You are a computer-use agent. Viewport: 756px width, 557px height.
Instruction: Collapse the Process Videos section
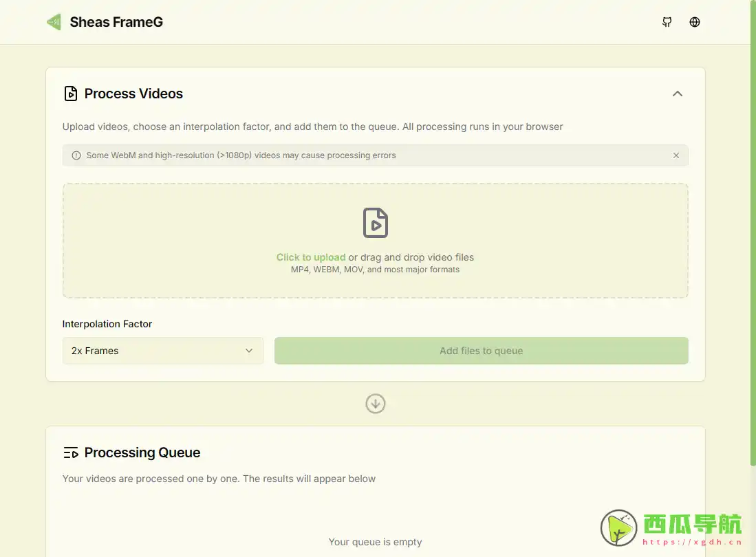[677, 94]
